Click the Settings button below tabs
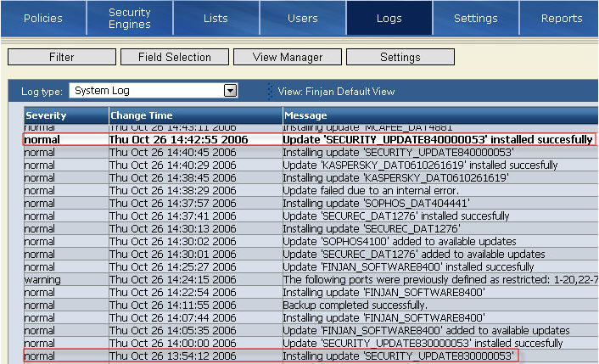Image resolution: width=599 pixels, height=364 pixels. point(400,57)
